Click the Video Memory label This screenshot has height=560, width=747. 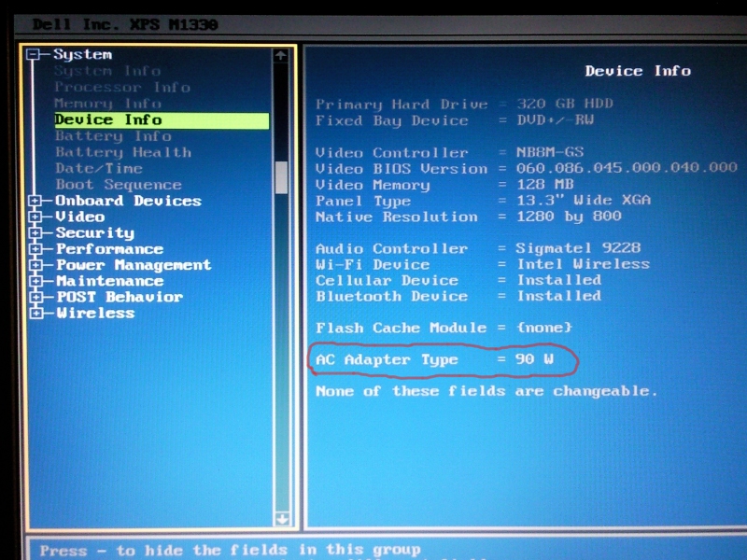[x=373, y=185]
